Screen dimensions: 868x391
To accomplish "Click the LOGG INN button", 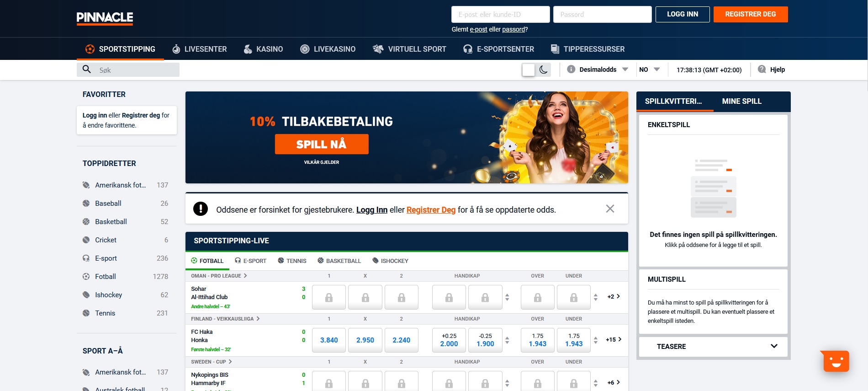I will (683, 14).
